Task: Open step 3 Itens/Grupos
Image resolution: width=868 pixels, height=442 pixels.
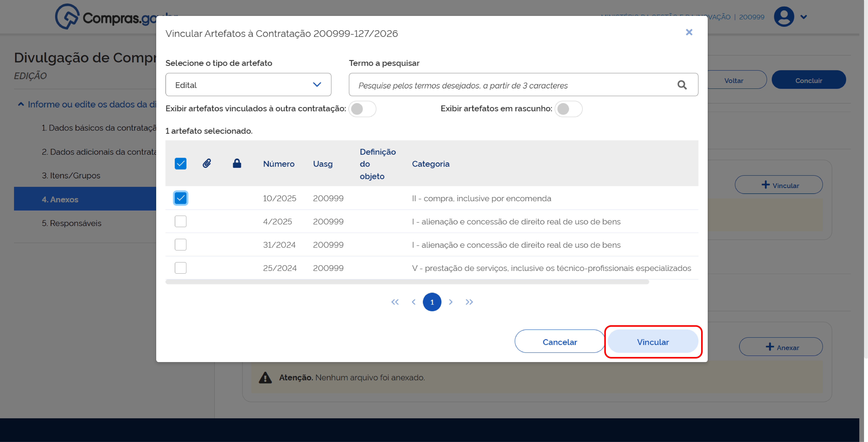Action: [71, 176]
